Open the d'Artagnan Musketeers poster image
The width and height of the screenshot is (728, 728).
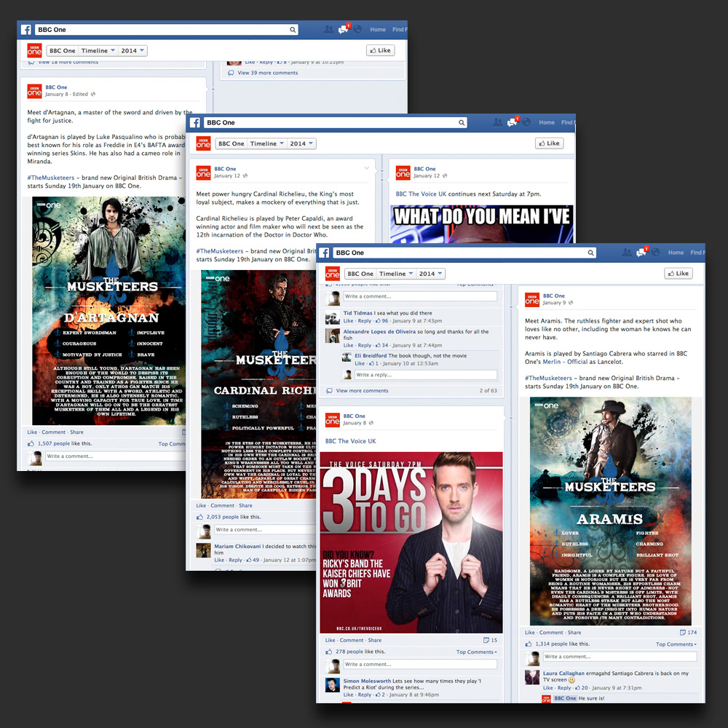point(108,311)
